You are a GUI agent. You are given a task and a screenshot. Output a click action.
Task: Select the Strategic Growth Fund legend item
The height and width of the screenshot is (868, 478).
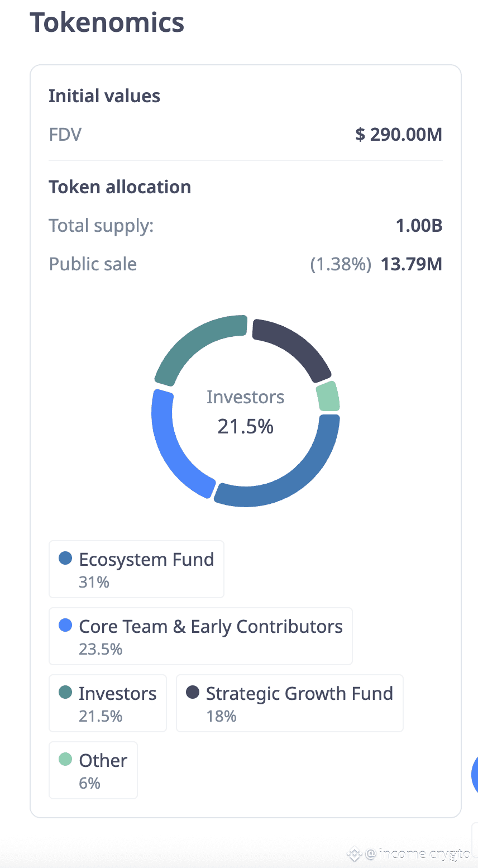coord(289,703)
